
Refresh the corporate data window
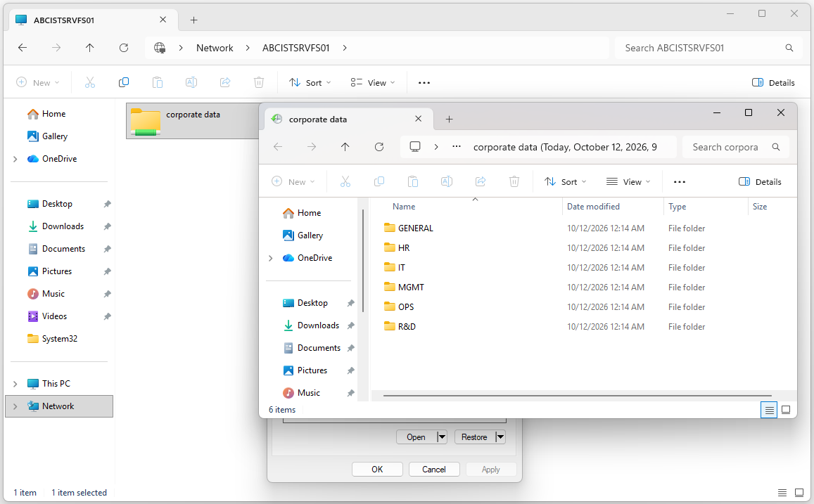click(x=379, y=147)
